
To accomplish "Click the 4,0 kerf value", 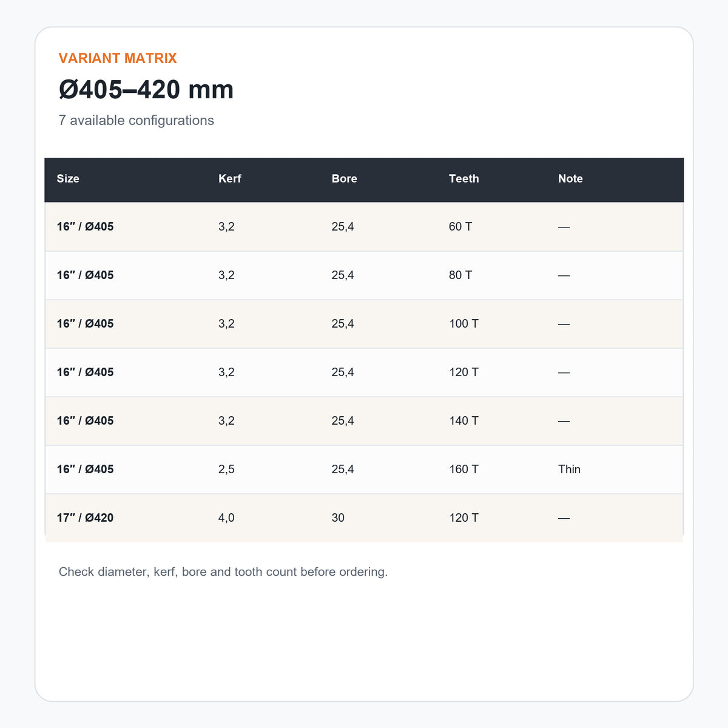I will (x=226, y=517).
